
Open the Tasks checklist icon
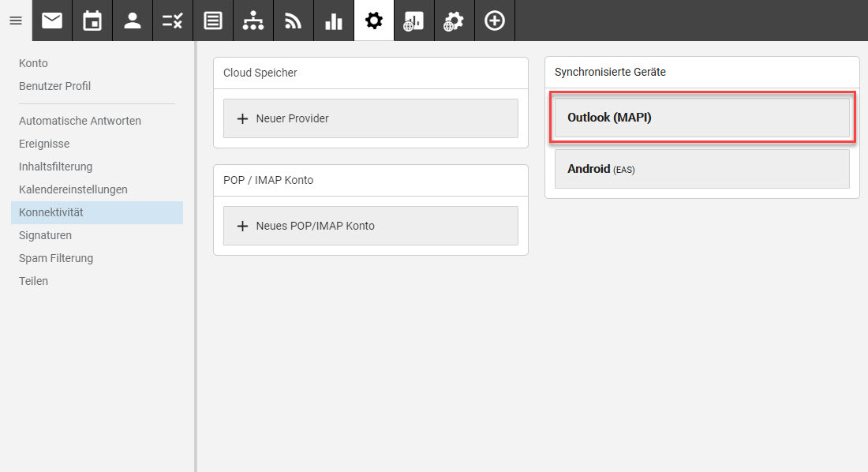[173, 21]
